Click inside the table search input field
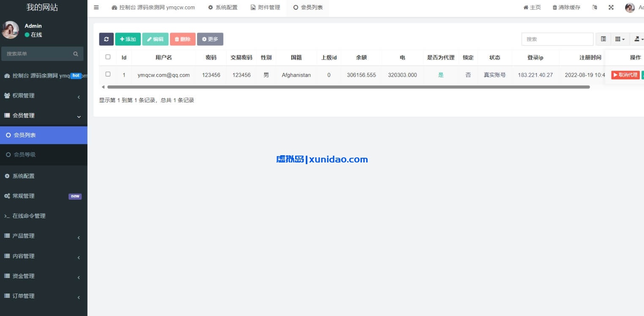 click(x=557, y=38)
